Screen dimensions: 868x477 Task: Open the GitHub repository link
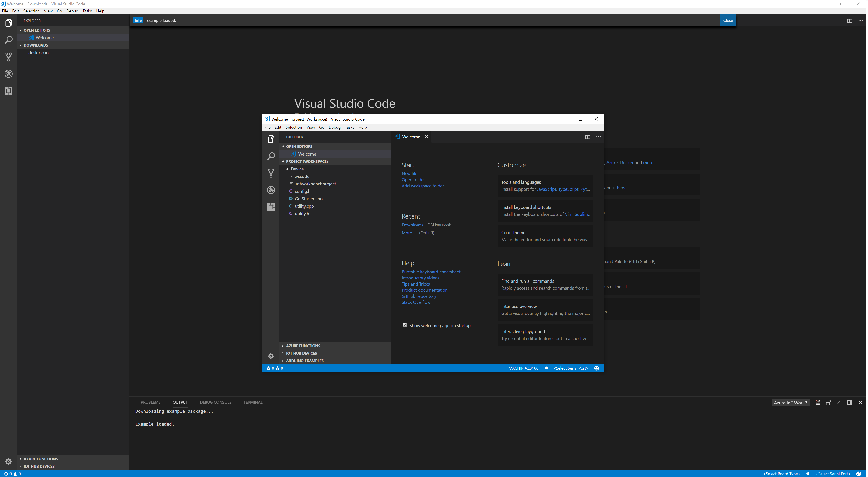419,296
